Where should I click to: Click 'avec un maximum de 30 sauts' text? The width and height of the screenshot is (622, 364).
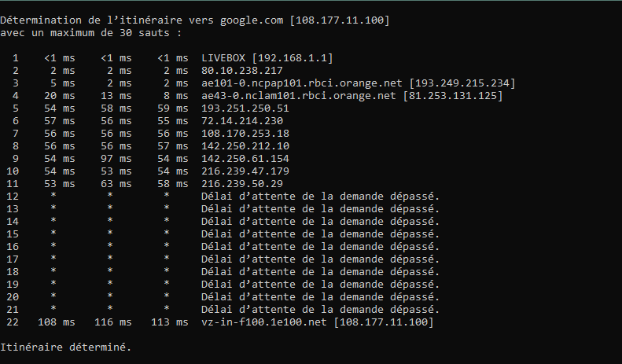click(x=88, y=32)
